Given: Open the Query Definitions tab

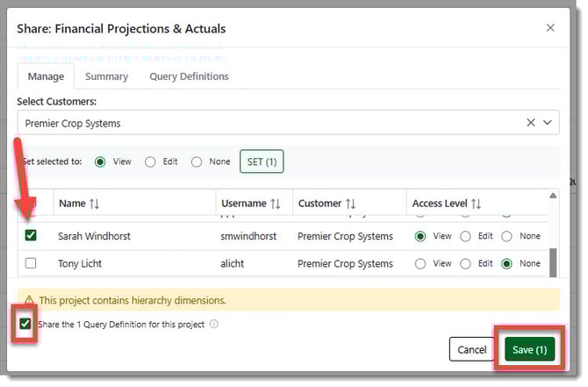Looking at the screenshot, I should click(x=189, y=76).
